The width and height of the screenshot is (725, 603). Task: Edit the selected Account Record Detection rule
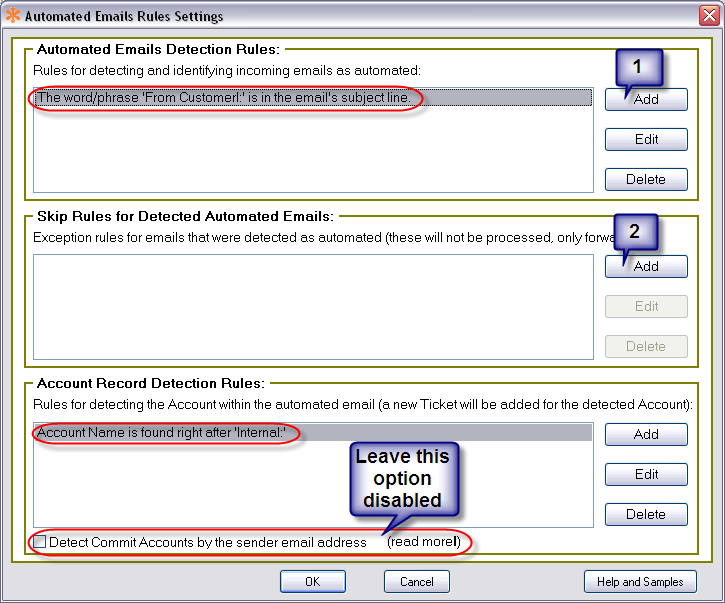point(646,474)
